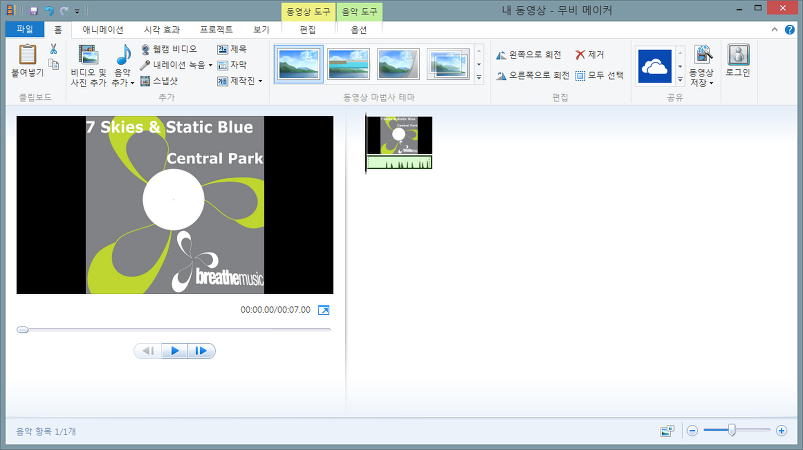Open the Save movie dropdown
The height and width of the screenshot is (450, 803).
point(712,83)
